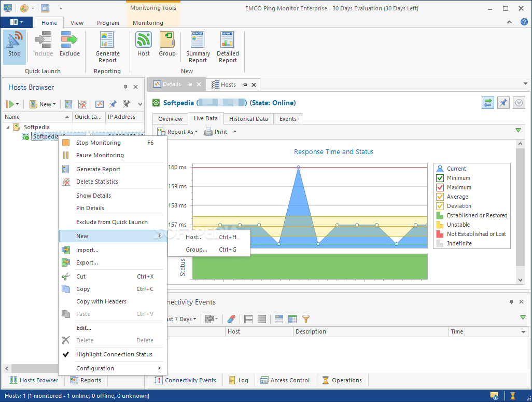Click the chart area vertical scrollbar down arrow
This screenshot has height=402, width=532.
pos(520,280)
